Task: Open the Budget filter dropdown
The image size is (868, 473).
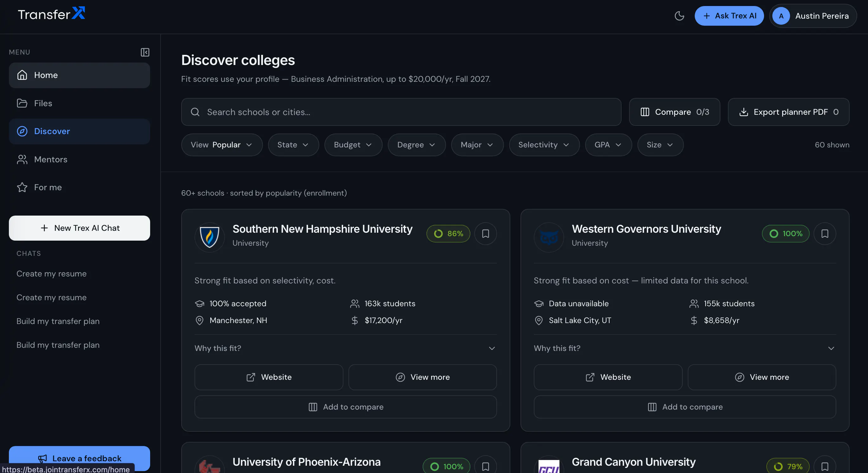Action: click(353, 145)
